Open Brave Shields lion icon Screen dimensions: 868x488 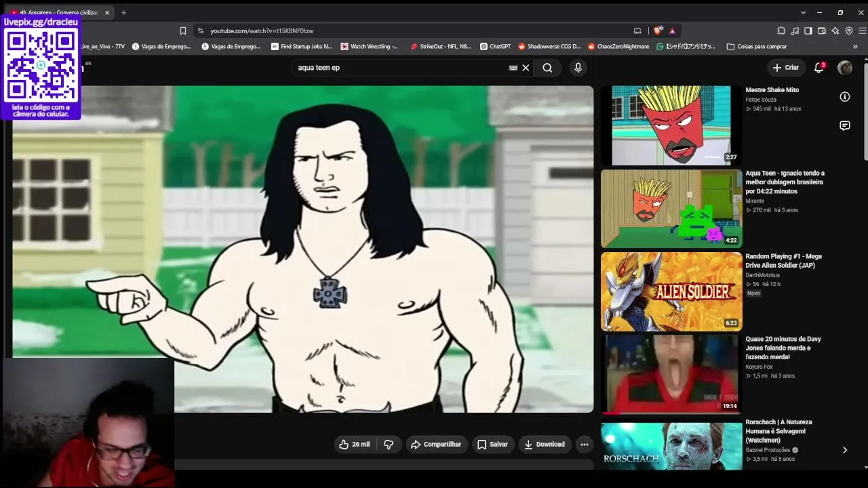pyautogui.click(x=657, y=30)
